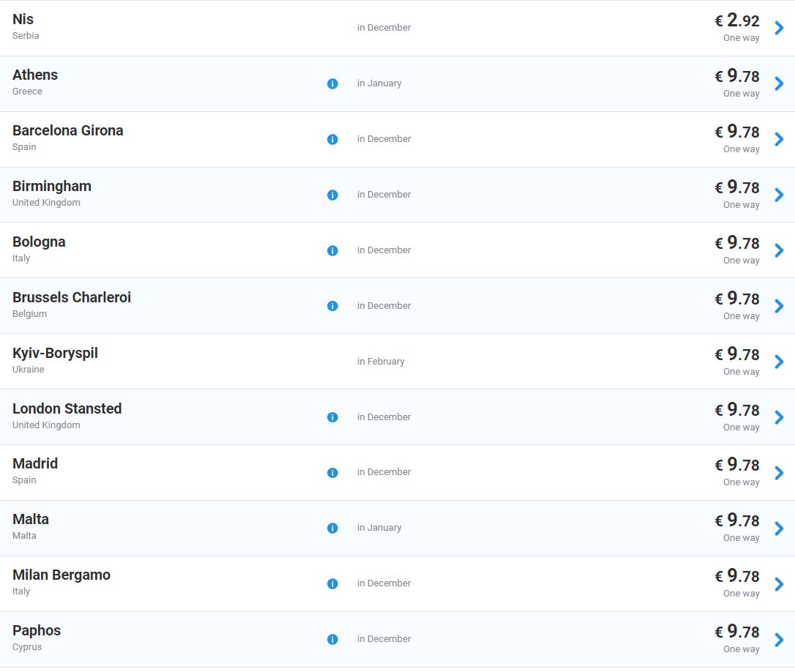Click the € 9.78 price for Madrid
The width and height of the screenshot is (795, 672).
coord(737,465)
